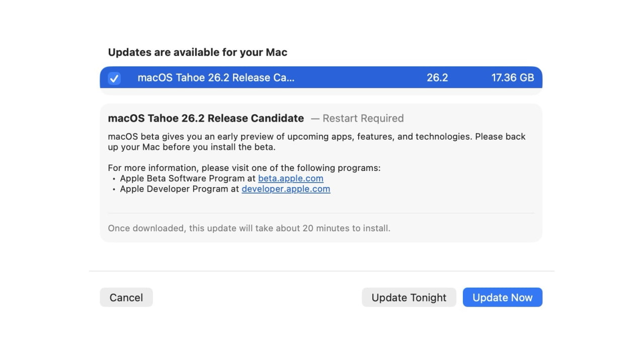Click the macOS Tahoe 26.2 Release Candidate heading

206,118
